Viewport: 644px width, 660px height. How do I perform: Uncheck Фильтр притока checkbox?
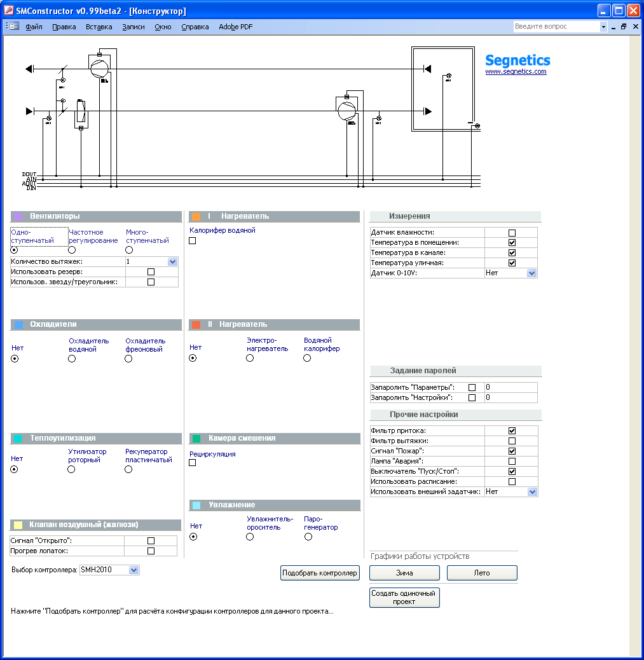click(x=512, y=430)
